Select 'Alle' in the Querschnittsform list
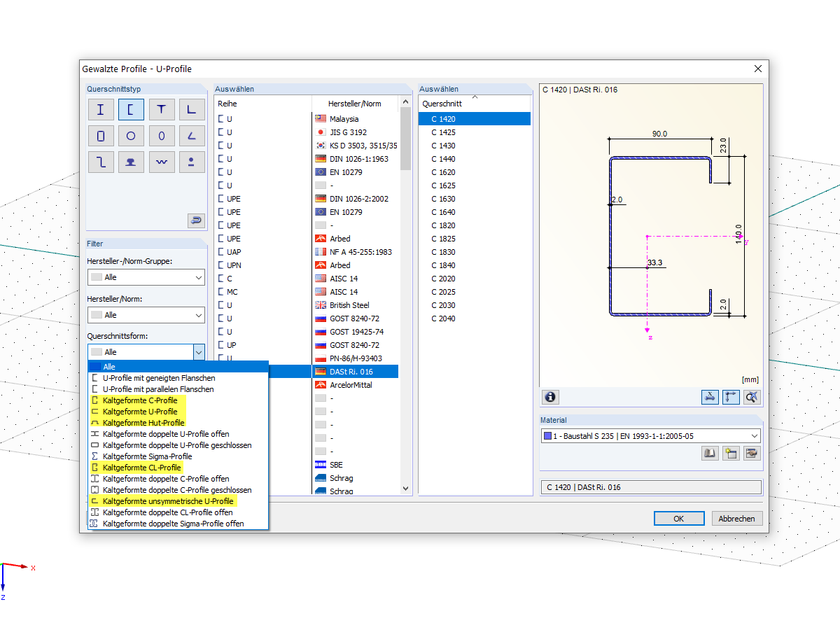Viewport: 840px width, 630px height. pos(178,367)
